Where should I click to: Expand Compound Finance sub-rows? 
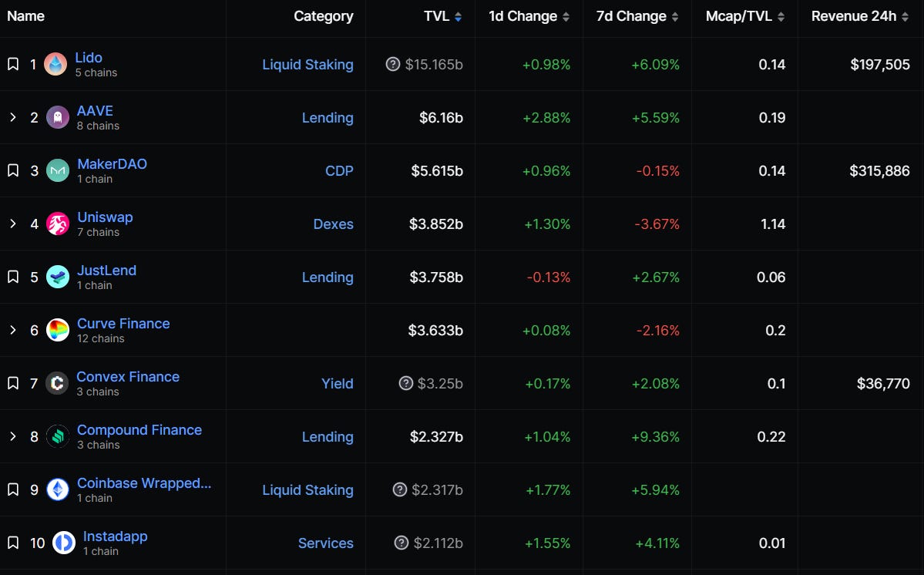coord(13,436)
